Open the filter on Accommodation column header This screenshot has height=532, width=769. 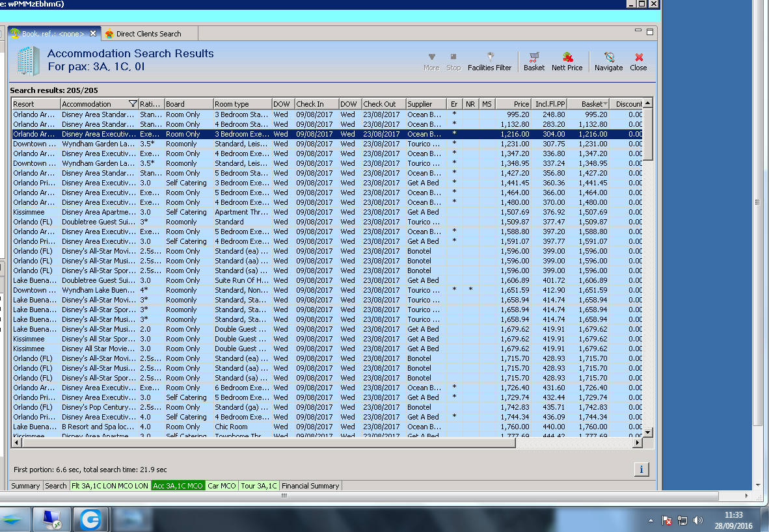click(x=133, y=104)
